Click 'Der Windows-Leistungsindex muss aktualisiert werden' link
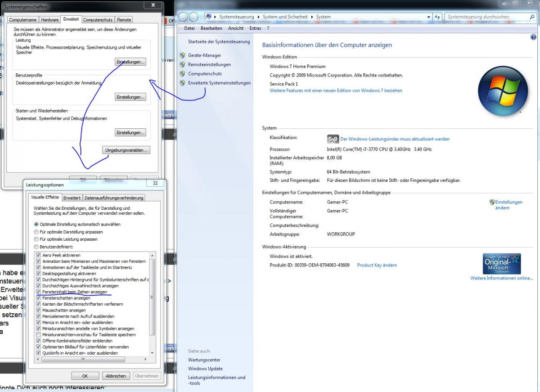This screenshot has height=392, width=540. click(x=395, y=139)
